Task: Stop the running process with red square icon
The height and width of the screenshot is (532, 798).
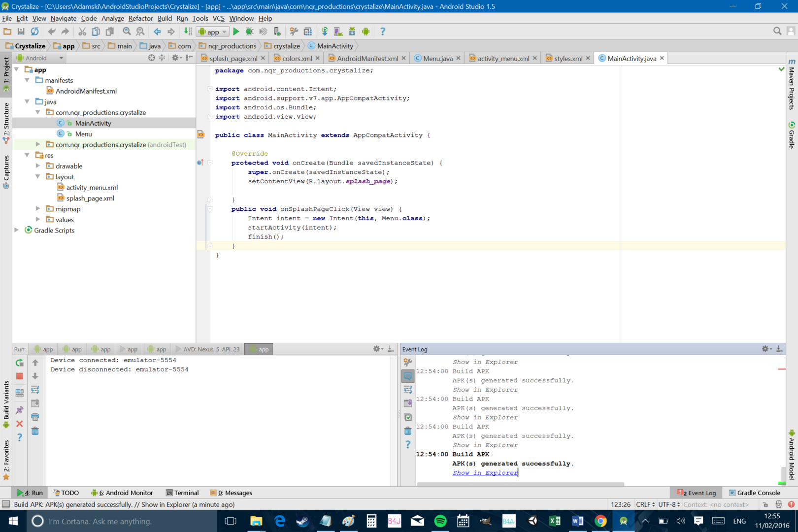Action: 19,375
